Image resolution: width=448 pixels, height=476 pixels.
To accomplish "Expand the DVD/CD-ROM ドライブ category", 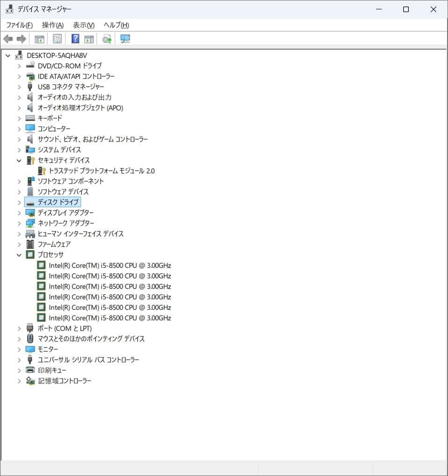I will (19, 66).
